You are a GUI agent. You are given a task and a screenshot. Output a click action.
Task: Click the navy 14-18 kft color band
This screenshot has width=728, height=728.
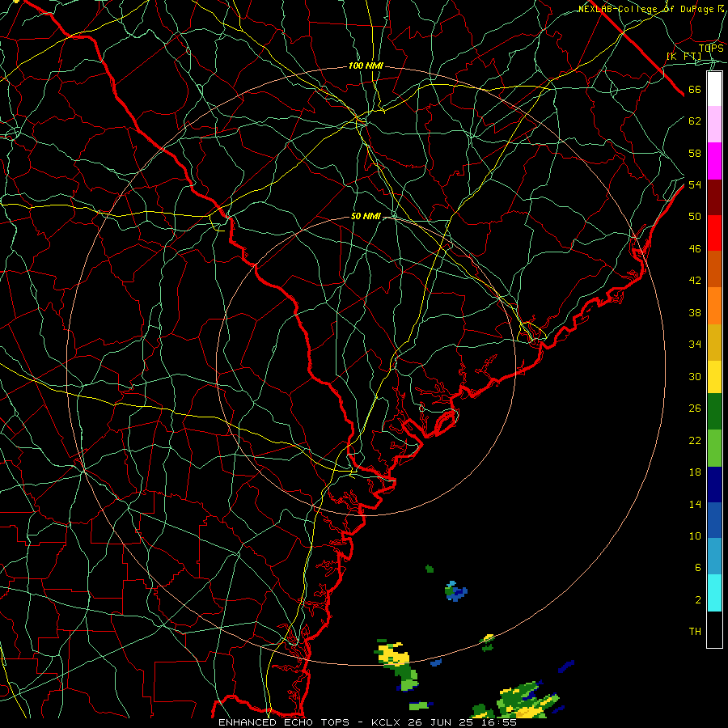[714, 485]
